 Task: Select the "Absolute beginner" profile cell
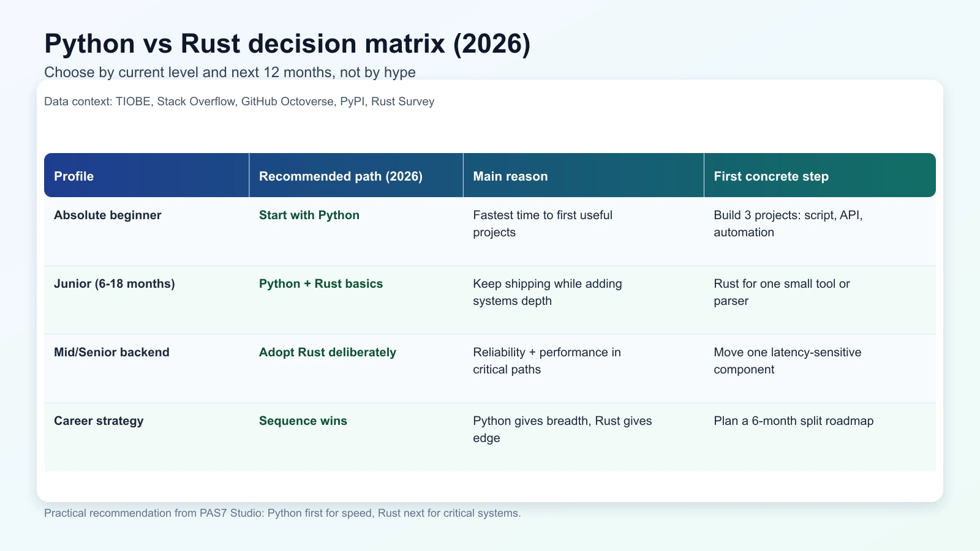pos(108,215)
